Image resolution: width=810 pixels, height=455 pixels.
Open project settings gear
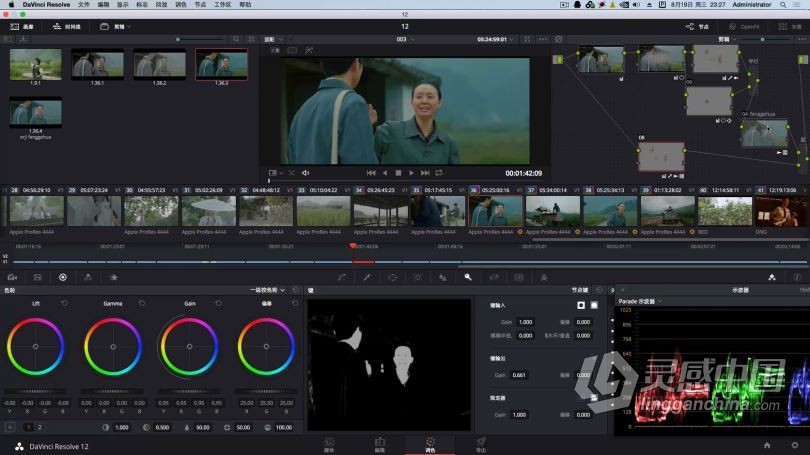(x=795, y=445)
